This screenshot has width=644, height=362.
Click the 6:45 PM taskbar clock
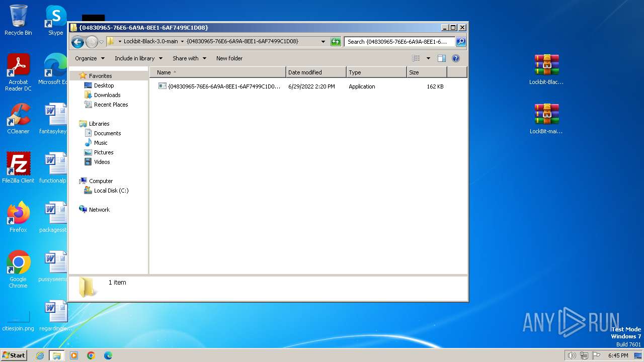pos(618,355)
